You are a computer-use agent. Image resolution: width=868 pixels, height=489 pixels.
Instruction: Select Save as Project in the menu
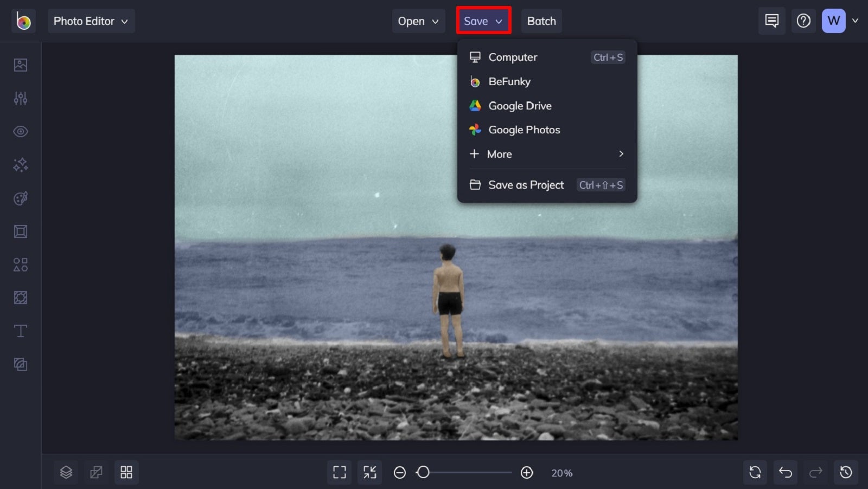526,185
